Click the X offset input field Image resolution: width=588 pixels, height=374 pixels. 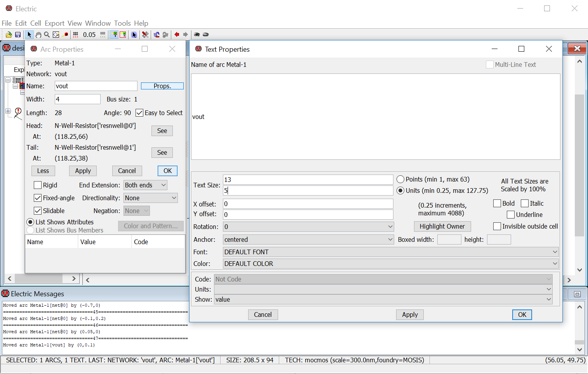pyautogui.click(x=308, y=204)
